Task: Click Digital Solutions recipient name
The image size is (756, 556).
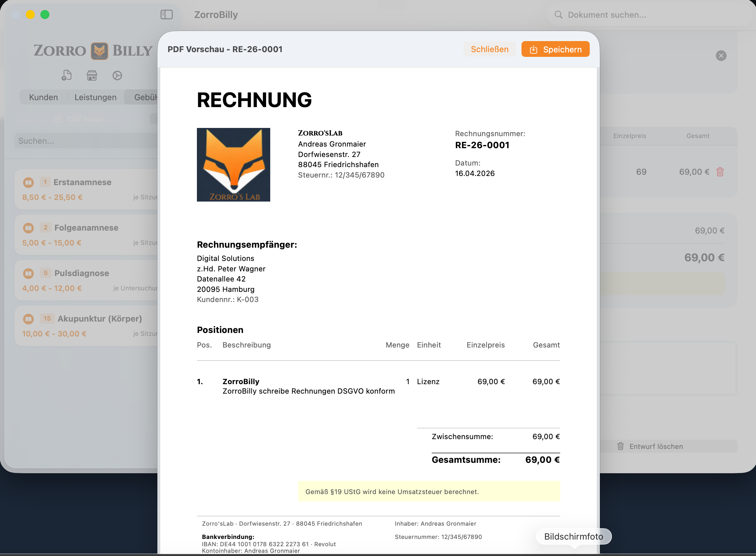Action: [226, 258]
